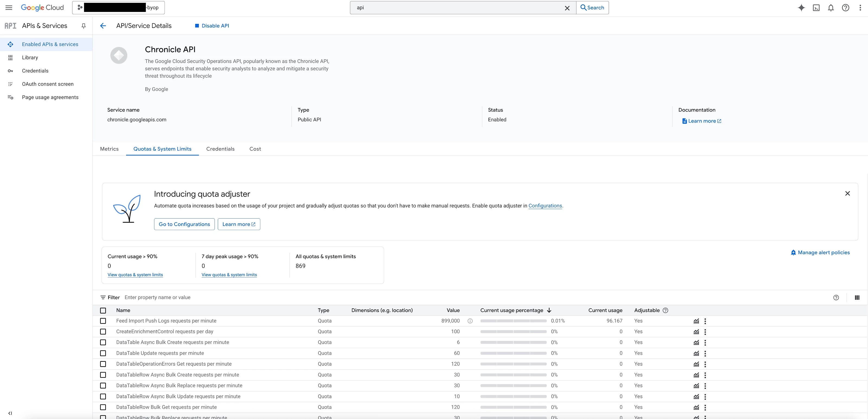Image resolution: width=868 pixels, height=419 pixels.
Task: Click the Disable API button
Action: (212, 26)
